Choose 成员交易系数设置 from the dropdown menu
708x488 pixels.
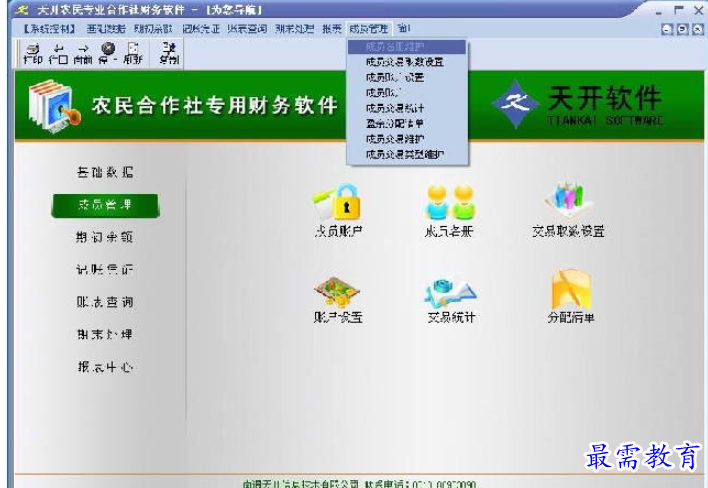[407, 62]
